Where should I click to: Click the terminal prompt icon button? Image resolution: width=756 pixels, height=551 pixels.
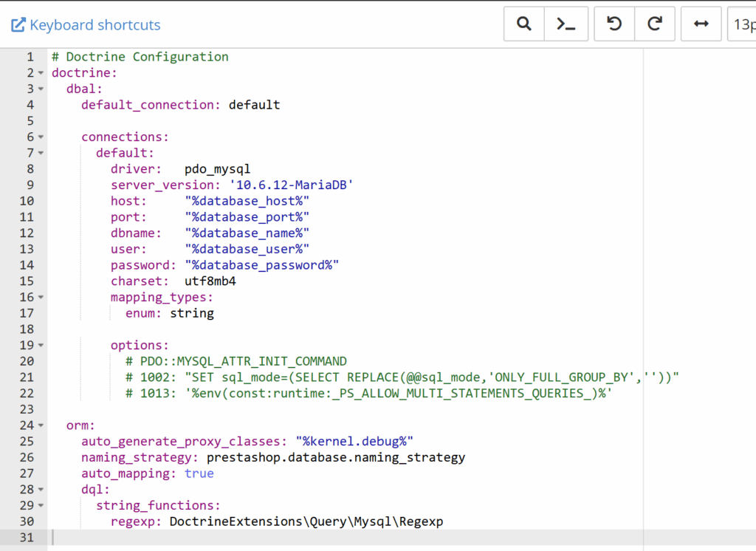(566, 24)
